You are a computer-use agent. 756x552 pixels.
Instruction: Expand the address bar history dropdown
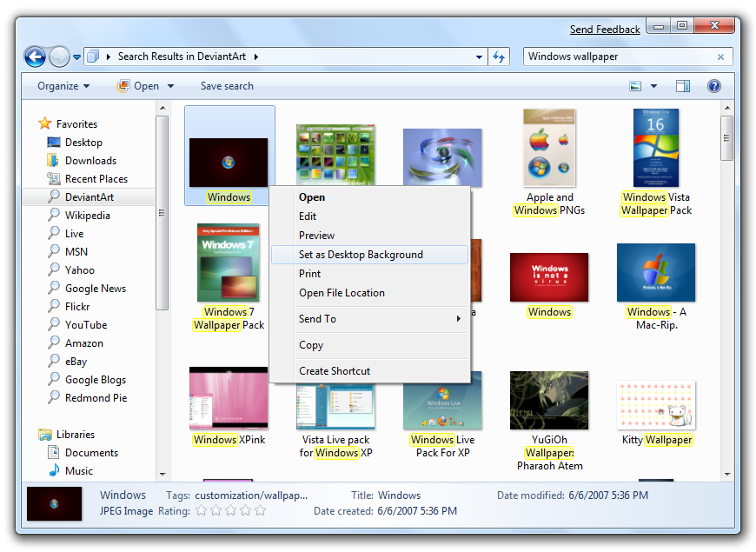coord(479,57)
